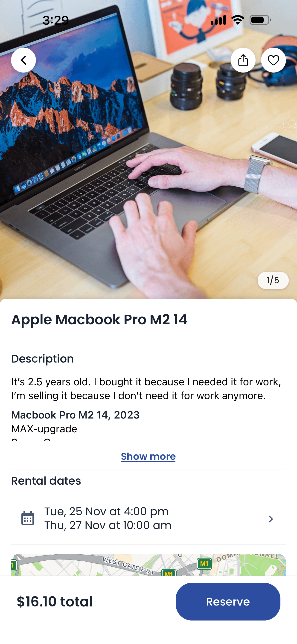Tap the 1/5 photo counter badge
Image resolution: width=297 pixels, height=644 pixels.
(x=273, y=280)
